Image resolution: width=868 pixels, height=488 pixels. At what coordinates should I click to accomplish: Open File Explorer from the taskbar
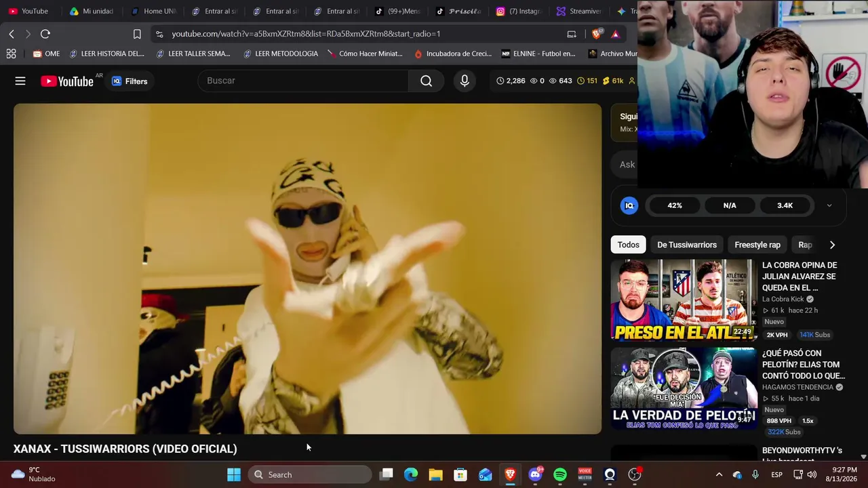coord(435,474)
